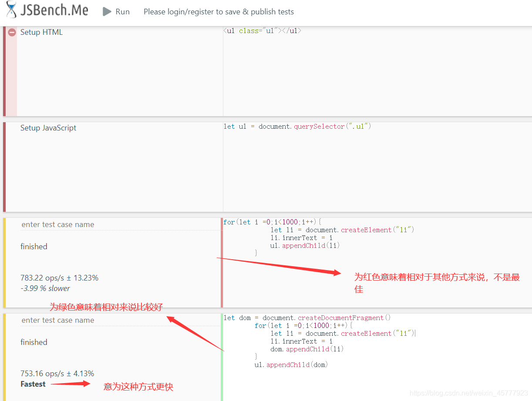Click the Fastest result label
Viewport: 532px width, 401px height.
[x=33, y=384]
